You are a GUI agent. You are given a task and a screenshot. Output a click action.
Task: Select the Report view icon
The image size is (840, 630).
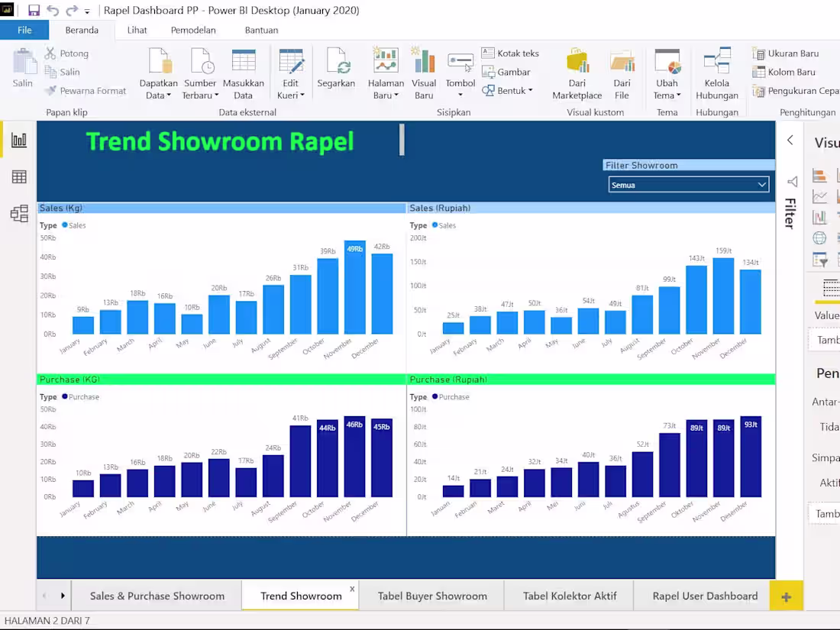(x=18, y=140)
